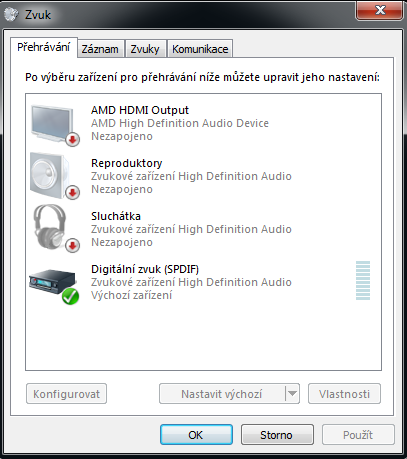The height and width of the screenshot is (459, 407).
Task: Click the SPDIF volume level meter
Action: [x=363, y=280]
